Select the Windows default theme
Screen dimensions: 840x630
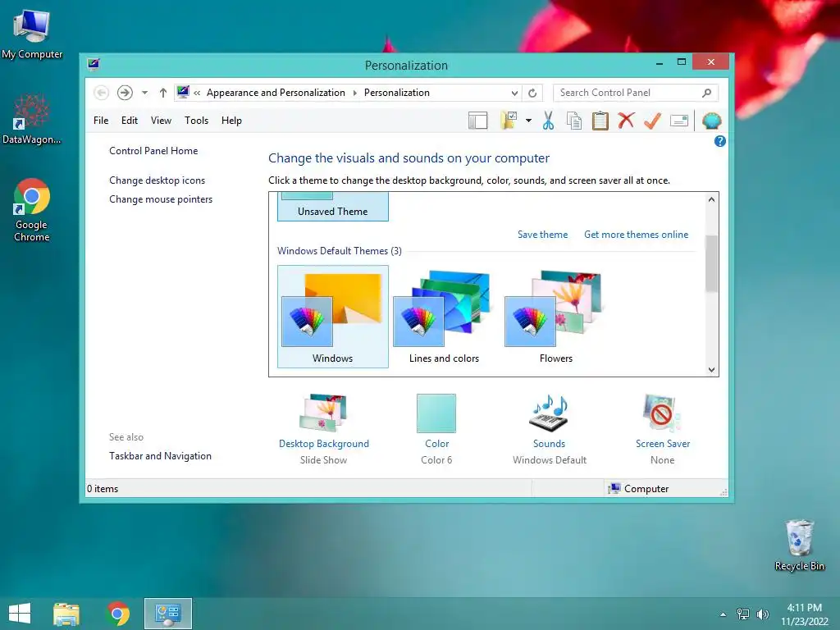(x=333, y=316)
